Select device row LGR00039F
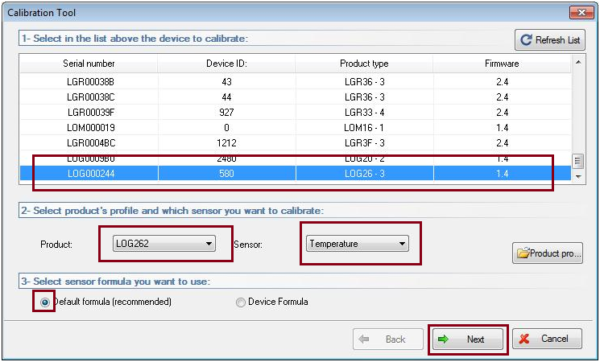The image size is (600, 362). (296, 113)
